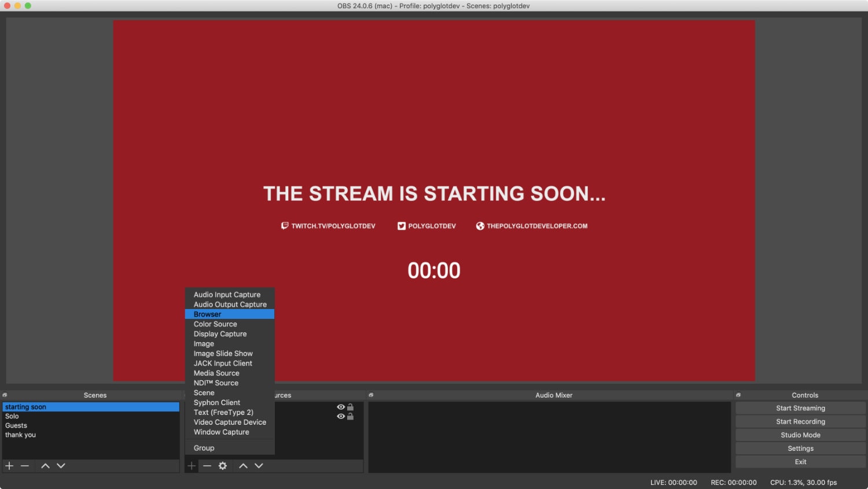868x489 pixels.
Task: Click the Exit button
Action: (800, 462)
